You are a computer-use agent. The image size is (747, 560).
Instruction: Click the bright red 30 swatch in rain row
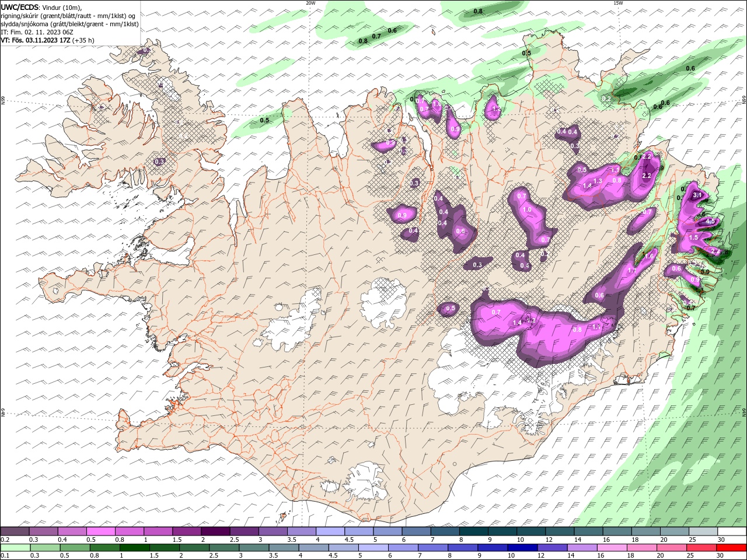pyautogui.click(x=731, y=548)
